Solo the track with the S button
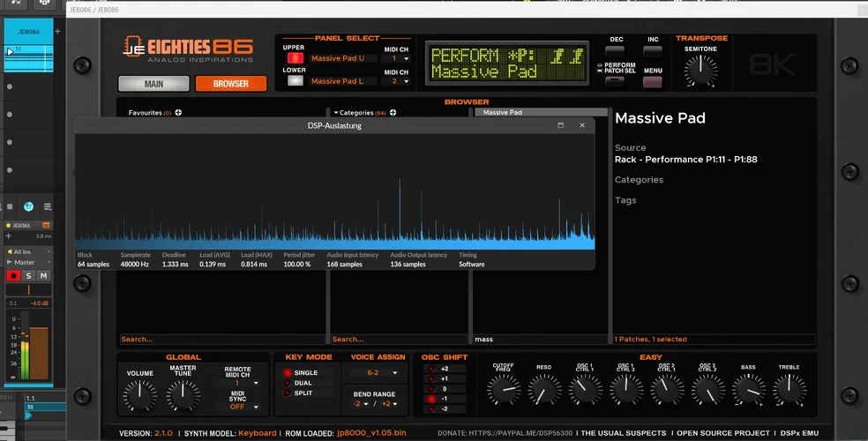This screenshot has width=868, height=441. [29, 275]
